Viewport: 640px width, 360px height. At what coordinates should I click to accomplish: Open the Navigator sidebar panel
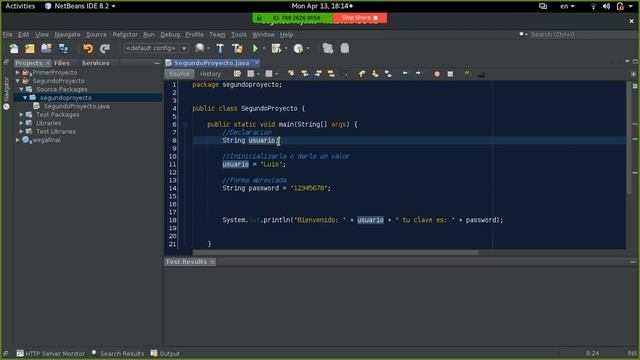[x=6, y=94]
